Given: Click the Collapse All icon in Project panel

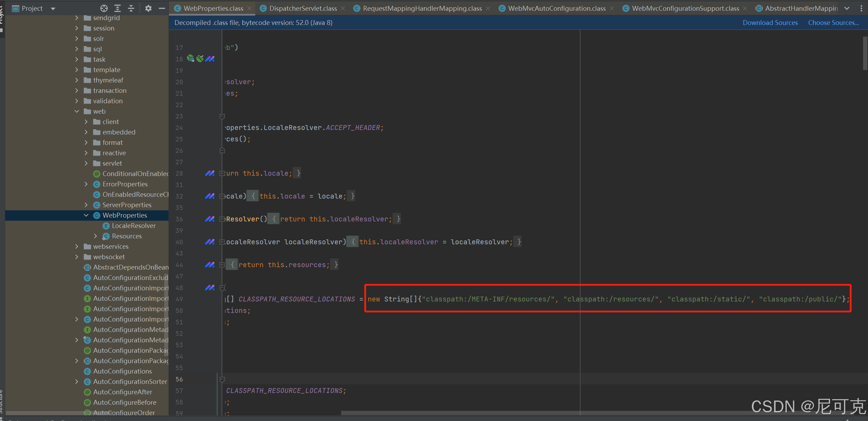Looking at the screenshot, I should [x=131, y=8].
